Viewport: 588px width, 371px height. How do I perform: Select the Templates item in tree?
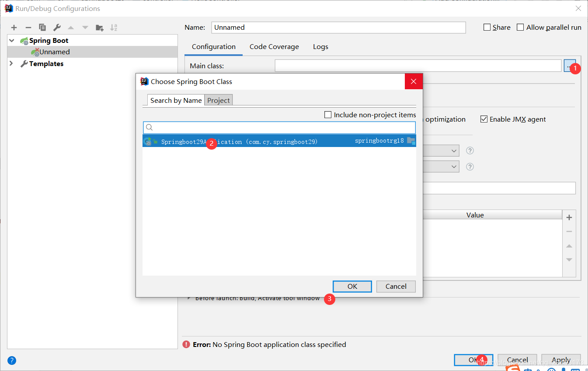click(46, 63)
